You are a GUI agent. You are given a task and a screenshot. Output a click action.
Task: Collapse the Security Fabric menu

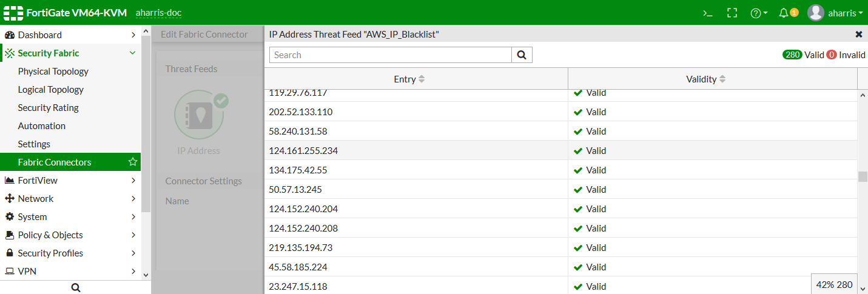(x=133, y=53)
